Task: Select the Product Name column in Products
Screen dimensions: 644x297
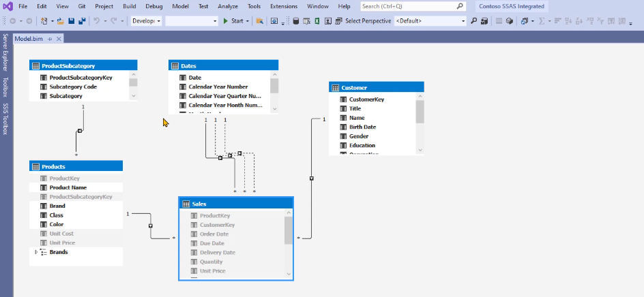Action: click(68, 187)
